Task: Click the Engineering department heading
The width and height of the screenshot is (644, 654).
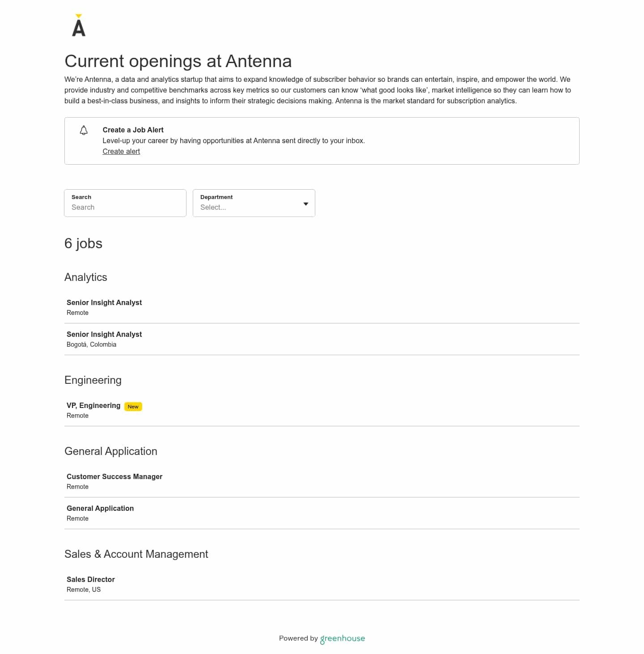Action: [x=93, y=380]
